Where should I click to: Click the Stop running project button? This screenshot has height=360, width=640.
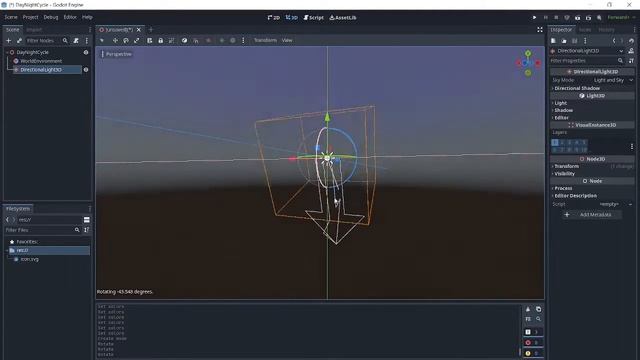pyautogui.click(x=556, y=18)
